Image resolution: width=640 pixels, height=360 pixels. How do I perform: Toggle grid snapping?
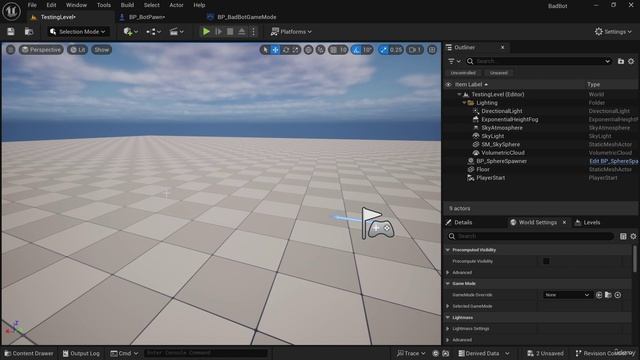(x=333, y=50)
